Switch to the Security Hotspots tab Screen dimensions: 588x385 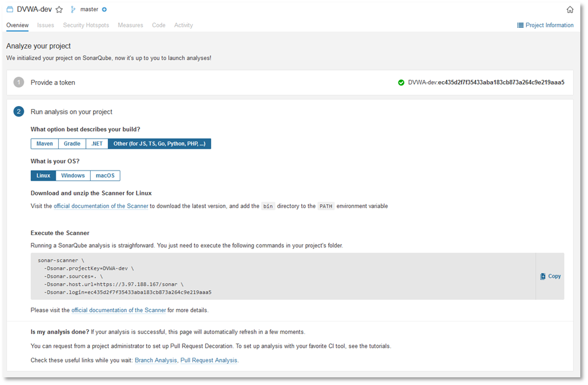coord(86,25)
